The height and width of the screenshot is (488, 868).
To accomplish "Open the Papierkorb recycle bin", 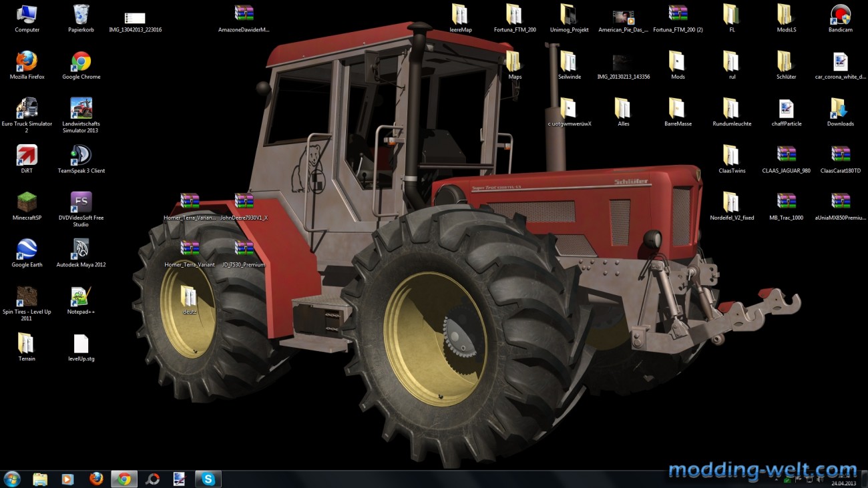I will coord(81,18).
